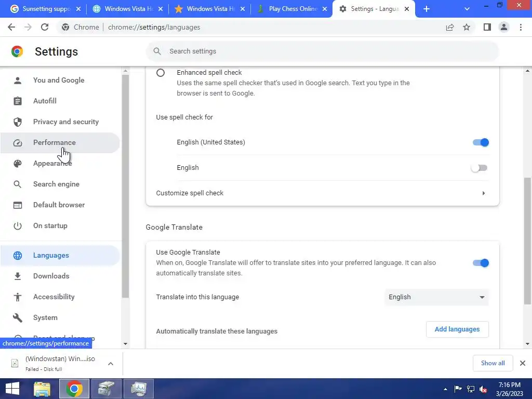The width and height of the screenshot is (532, 399).
Task: Close the Play Chess Online tab
Action: click(325, 9)
